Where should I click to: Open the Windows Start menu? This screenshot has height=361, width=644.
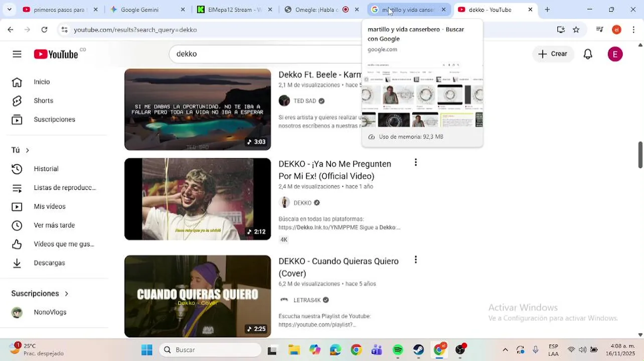point(146,350)
